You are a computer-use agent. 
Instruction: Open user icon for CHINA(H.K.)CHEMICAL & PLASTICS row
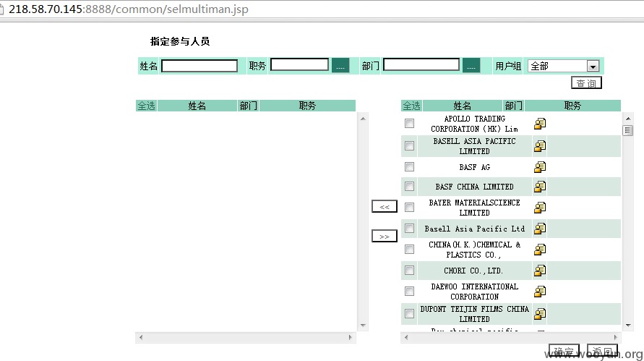tap(540, 249)
